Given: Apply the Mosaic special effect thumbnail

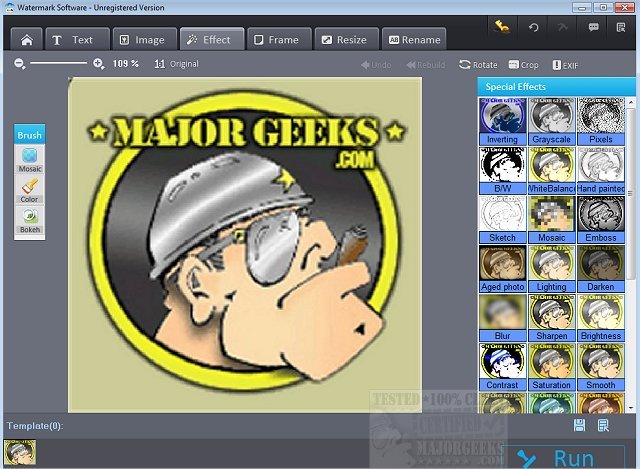Looking at the screenshot, I should point(551,220).
